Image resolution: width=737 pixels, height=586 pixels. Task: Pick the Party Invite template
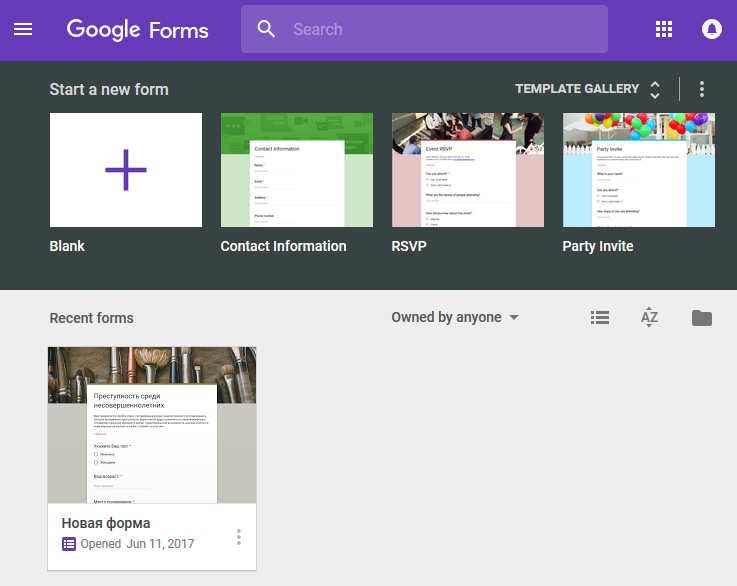[639, 170]
